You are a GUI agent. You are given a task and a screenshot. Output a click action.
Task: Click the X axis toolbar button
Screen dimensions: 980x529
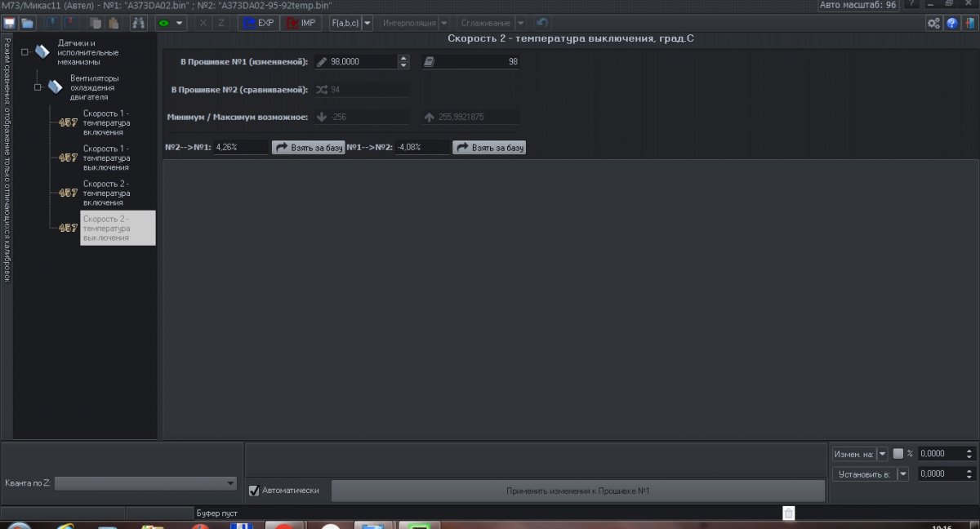click(203, 23)
